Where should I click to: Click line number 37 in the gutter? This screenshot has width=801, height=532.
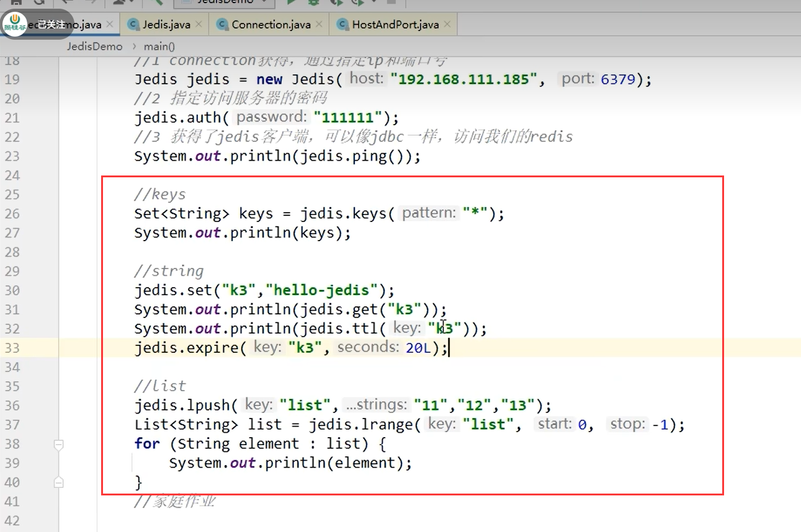pyautogui.click(x=12, y=425)
